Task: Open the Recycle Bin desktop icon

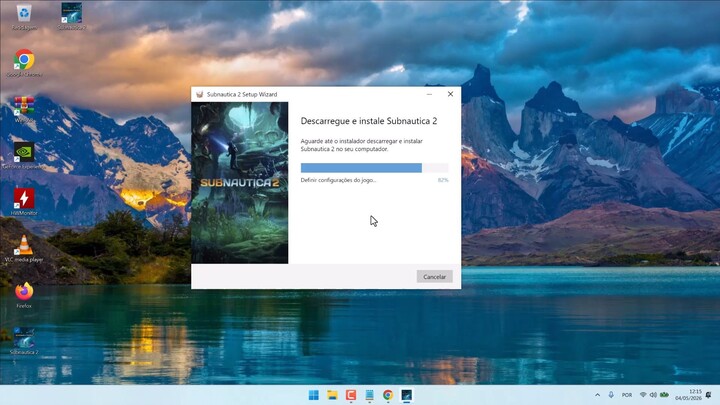Action: [x=24, y=17]
